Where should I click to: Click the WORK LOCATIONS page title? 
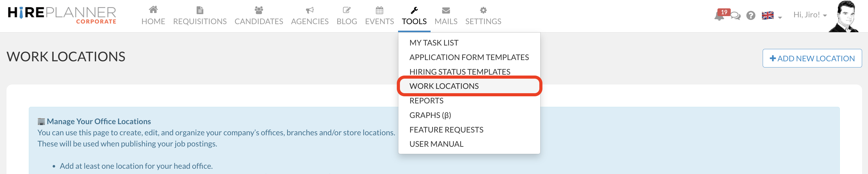point(66,57)
